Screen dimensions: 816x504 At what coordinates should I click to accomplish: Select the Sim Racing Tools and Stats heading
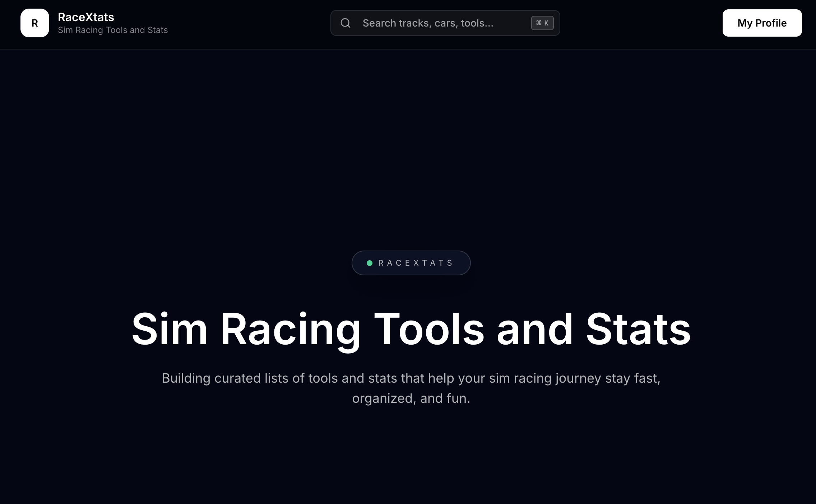tap(411, 329)
